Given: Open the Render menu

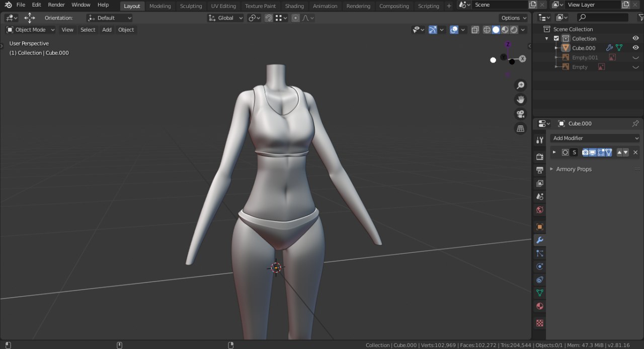Looking at the screenshot, I should [56, 5].
